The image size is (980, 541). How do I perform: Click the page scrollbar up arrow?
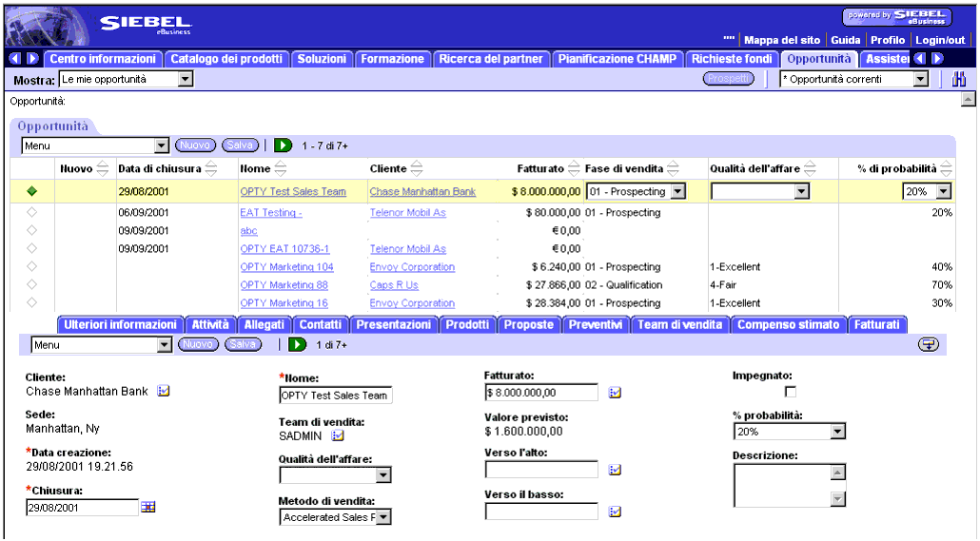[x=969, y=99]
